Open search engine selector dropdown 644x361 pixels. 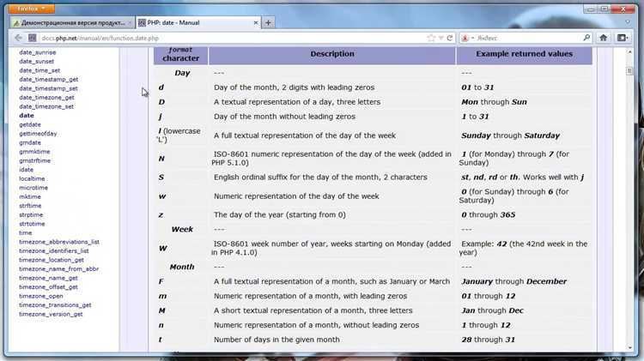click(x=467, y=38)
